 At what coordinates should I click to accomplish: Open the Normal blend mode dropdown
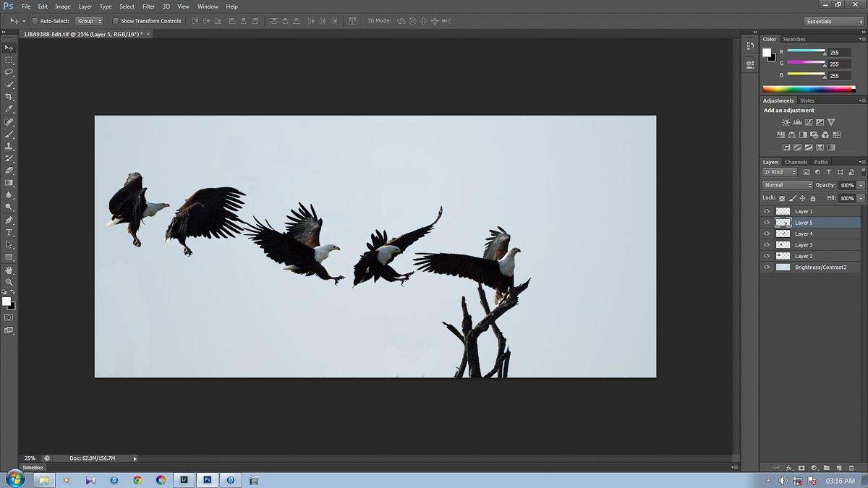pos(788,185)
